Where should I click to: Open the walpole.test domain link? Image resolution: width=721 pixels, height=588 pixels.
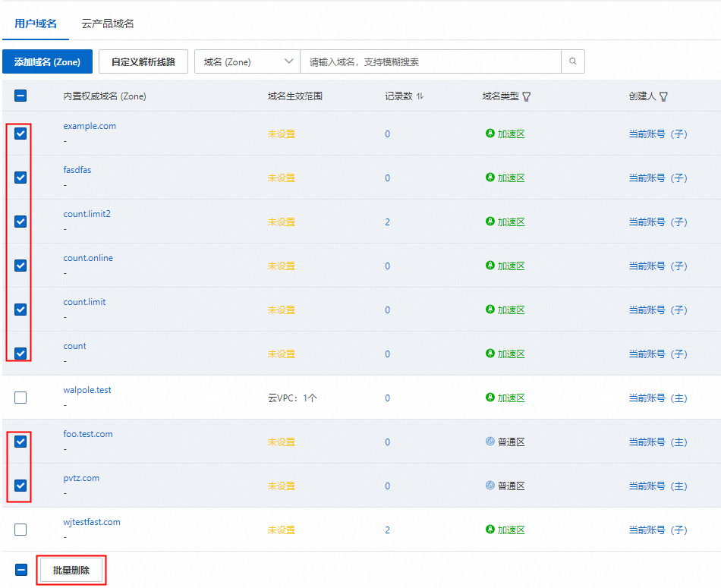point(87,390)
